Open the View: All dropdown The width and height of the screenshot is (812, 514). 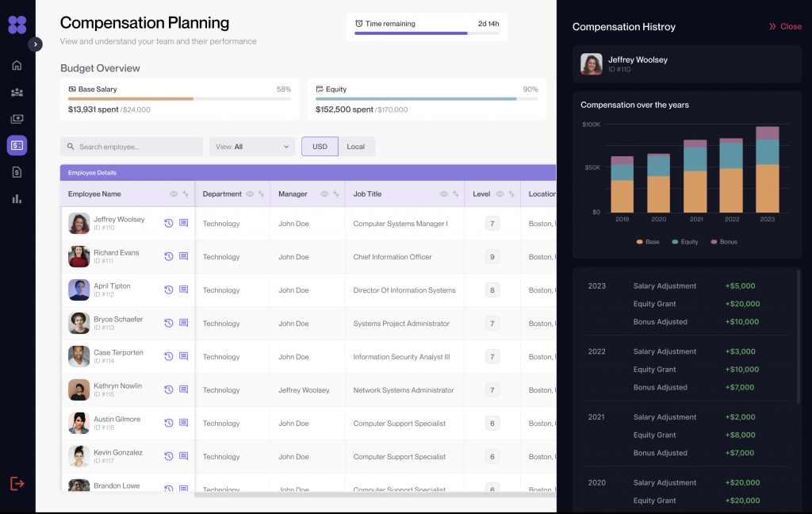(252, 146)
